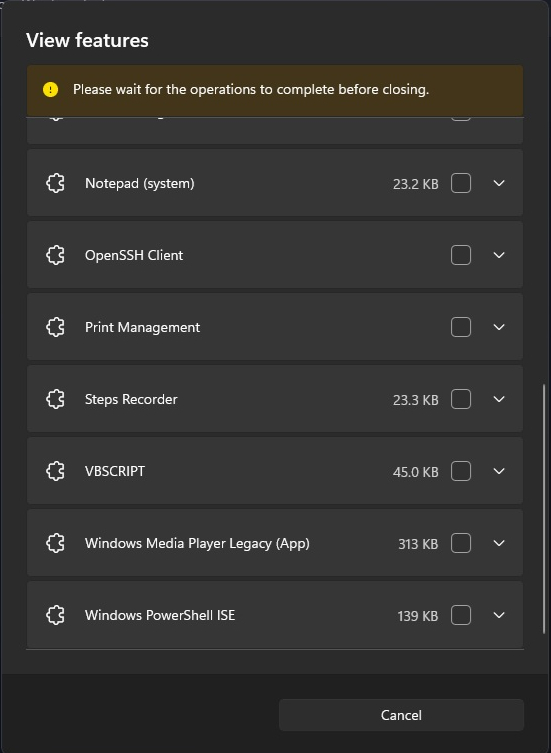Screen dimensions: 551x753
Task: Expand the VBSCRIPT details chevron
Action: [499, 471]
